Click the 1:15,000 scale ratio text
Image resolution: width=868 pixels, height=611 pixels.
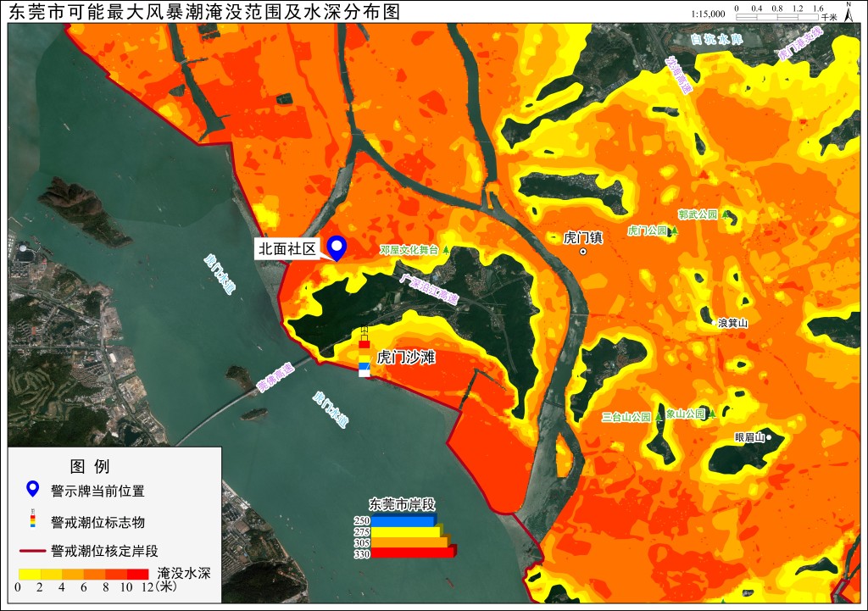(x=708, y=14)
